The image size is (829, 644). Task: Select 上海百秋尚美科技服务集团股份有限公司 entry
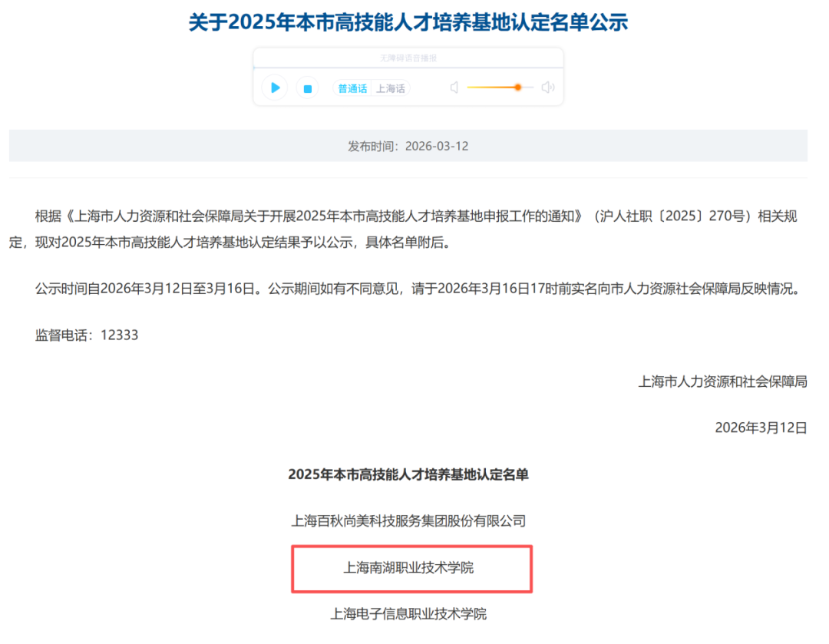[408, 521]
